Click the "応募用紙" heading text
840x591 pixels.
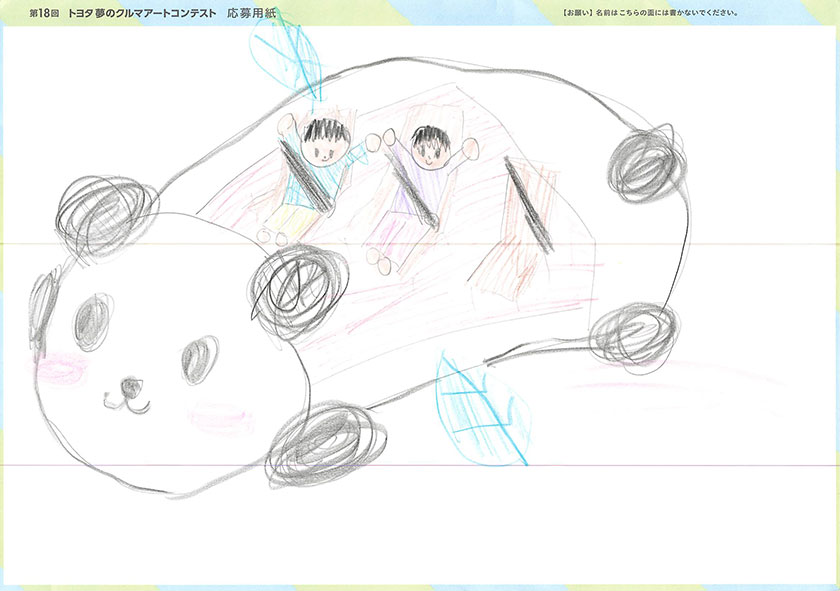coord(251,13)
